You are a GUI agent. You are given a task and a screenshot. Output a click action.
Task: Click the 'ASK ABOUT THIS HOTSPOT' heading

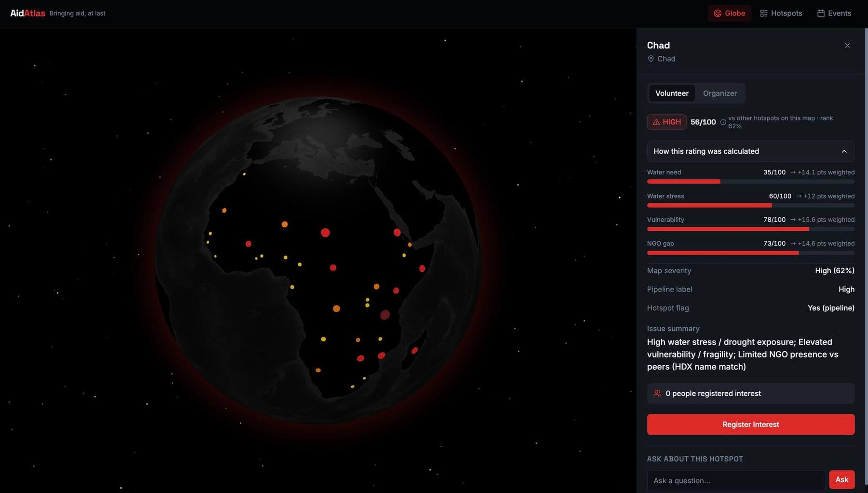click(694, 459)
